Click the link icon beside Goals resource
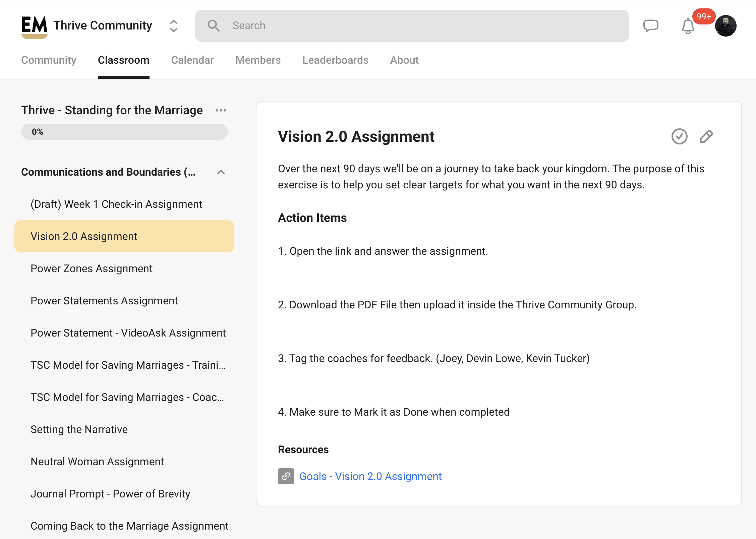 click(x=286, y=476)
